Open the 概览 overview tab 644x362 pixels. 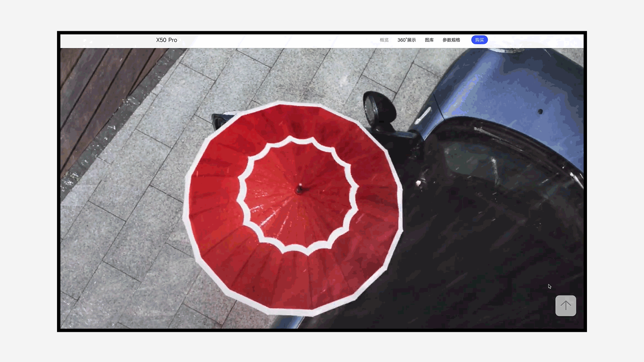pos(384,40)
